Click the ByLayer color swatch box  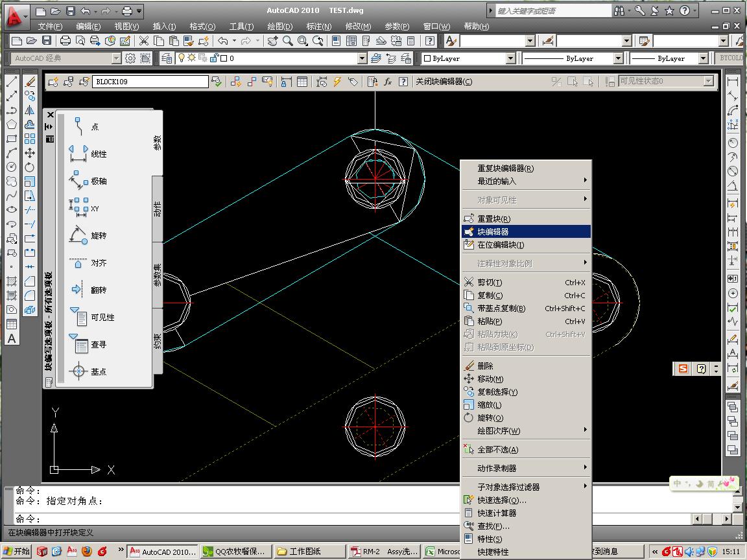pos(427,58)
